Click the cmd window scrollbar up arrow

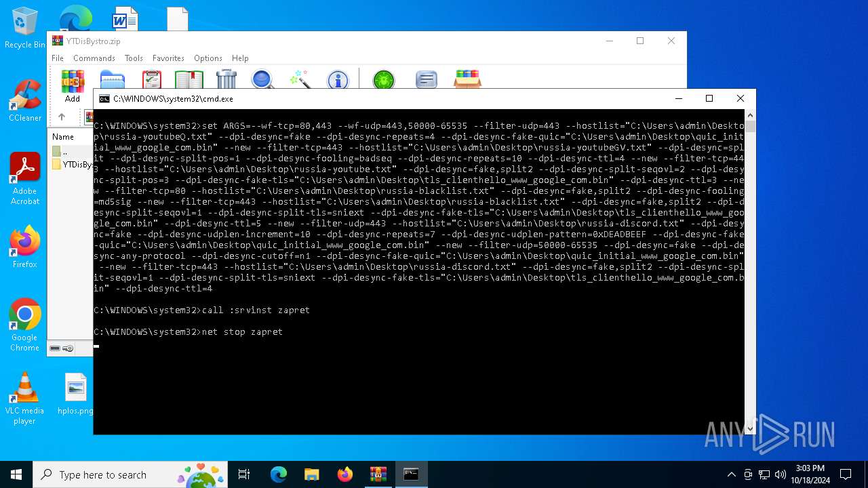750,115
